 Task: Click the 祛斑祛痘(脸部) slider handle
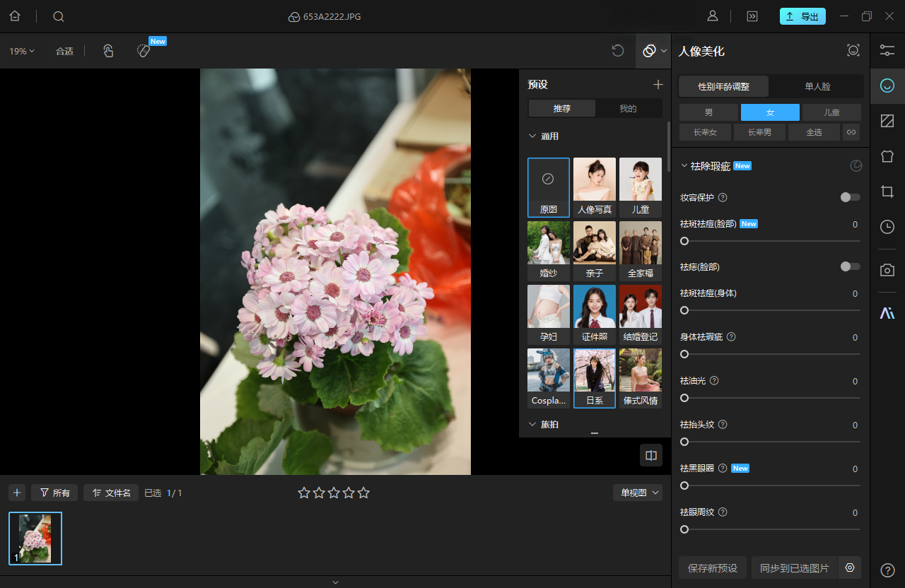pos(684,241)
